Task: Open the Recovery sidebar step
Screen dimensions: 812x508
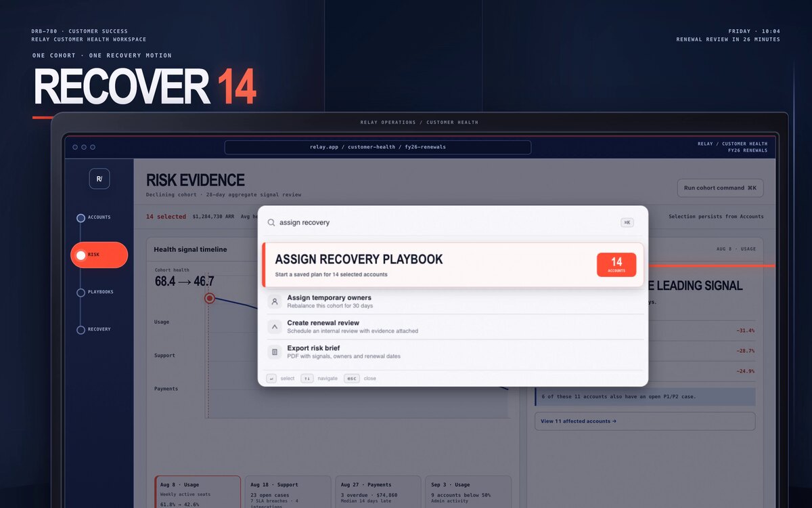Action: (94, 330)
